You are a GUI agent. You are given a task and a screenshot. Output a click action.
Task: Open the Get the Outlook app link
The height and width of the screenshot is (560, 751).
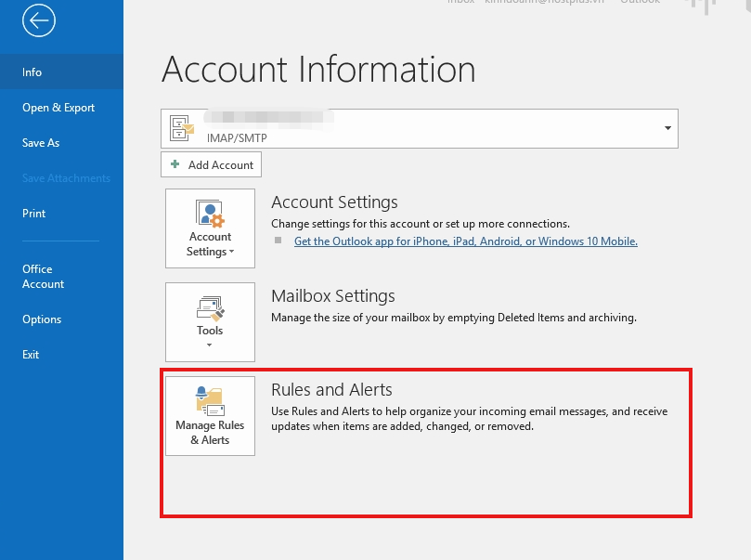465,241
